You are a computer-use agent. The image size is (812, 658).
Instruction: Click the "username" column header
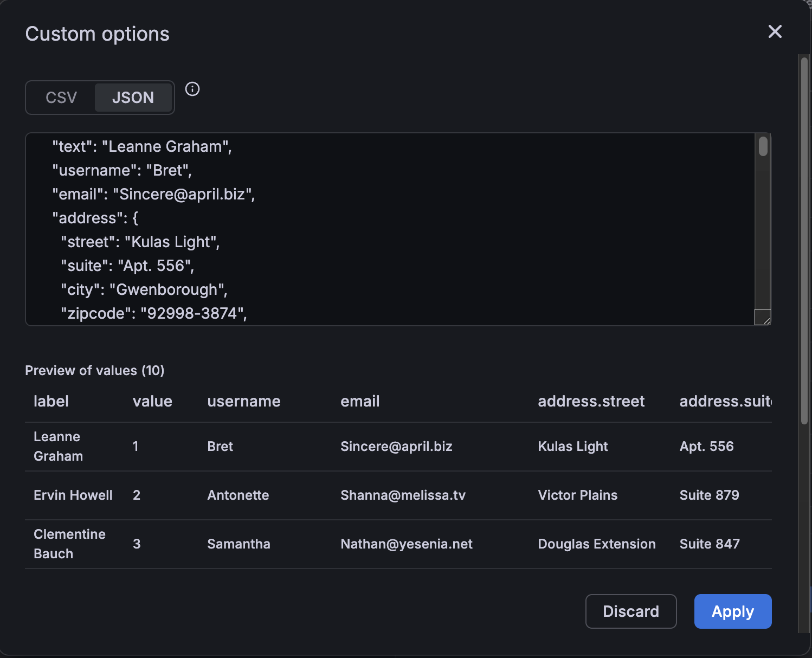pyautogui.click(x=244, y=402)
